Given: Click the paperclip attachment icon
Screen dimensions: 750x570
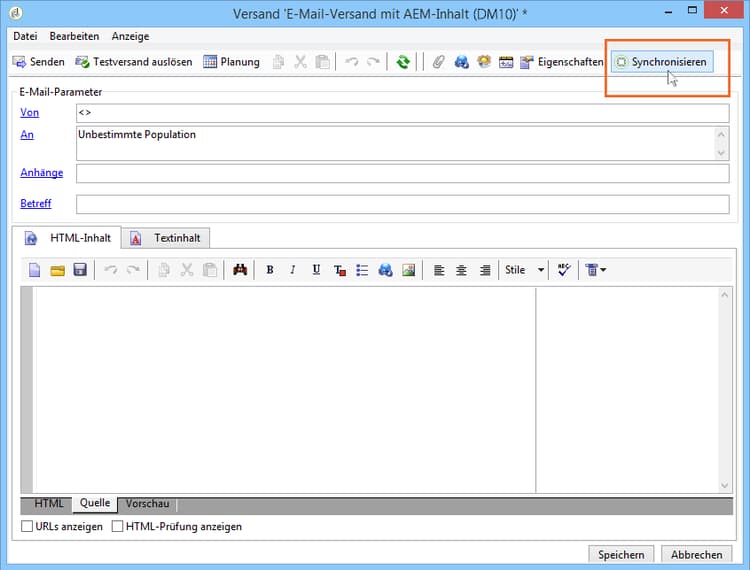Looking at the screenshot, I should [x=439, y=62].
